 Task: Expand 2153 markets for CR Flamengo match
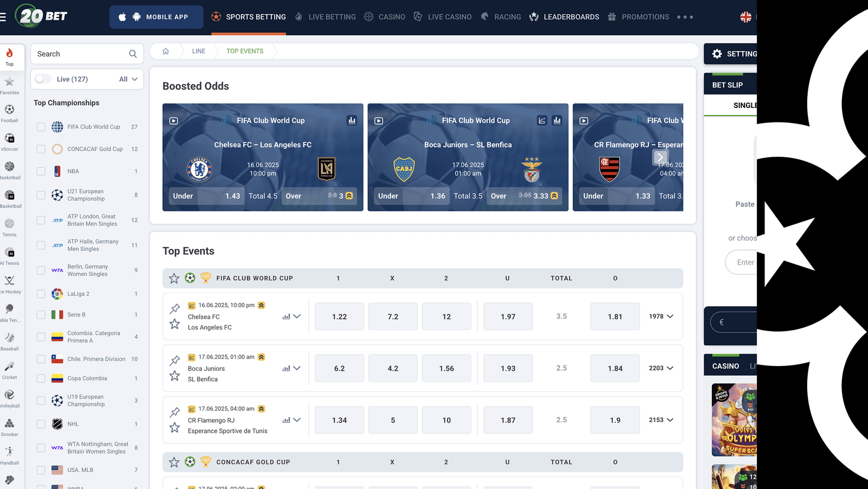click(x=661, y=420)
